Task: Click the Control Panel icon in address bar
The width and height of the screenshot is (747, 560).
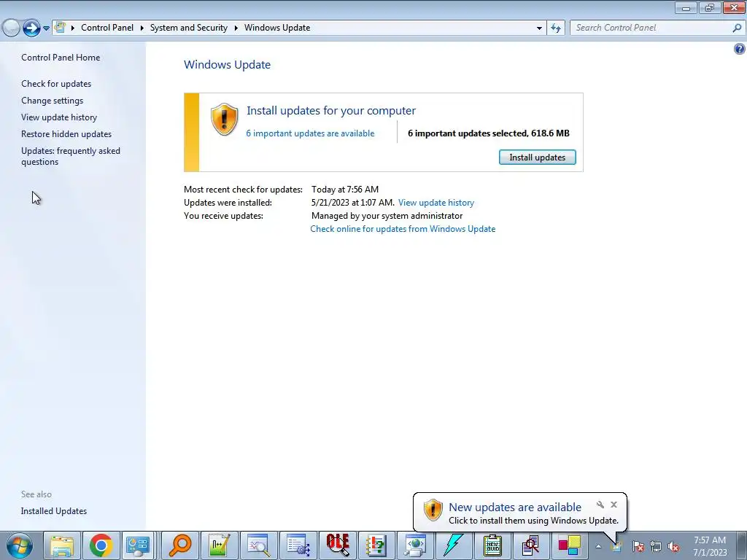Action: pyautogui.click(x=60, y=27)
